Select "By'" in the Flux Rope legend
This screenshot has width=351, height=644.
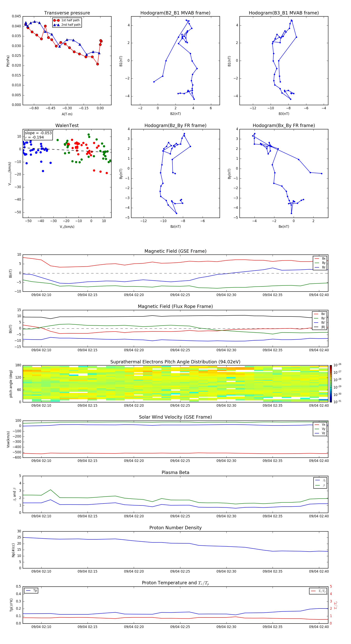(x=320, y=318)
